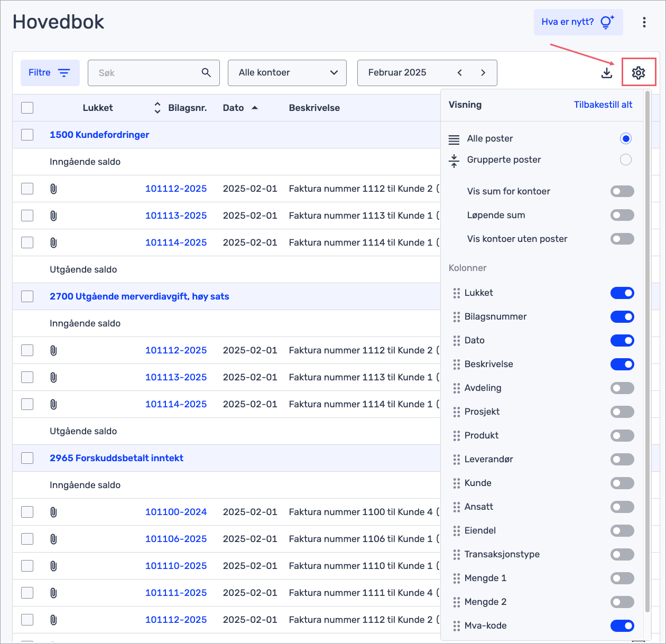
Task: Enable the Eiendel column toggle
Action: tap(622, 530)
